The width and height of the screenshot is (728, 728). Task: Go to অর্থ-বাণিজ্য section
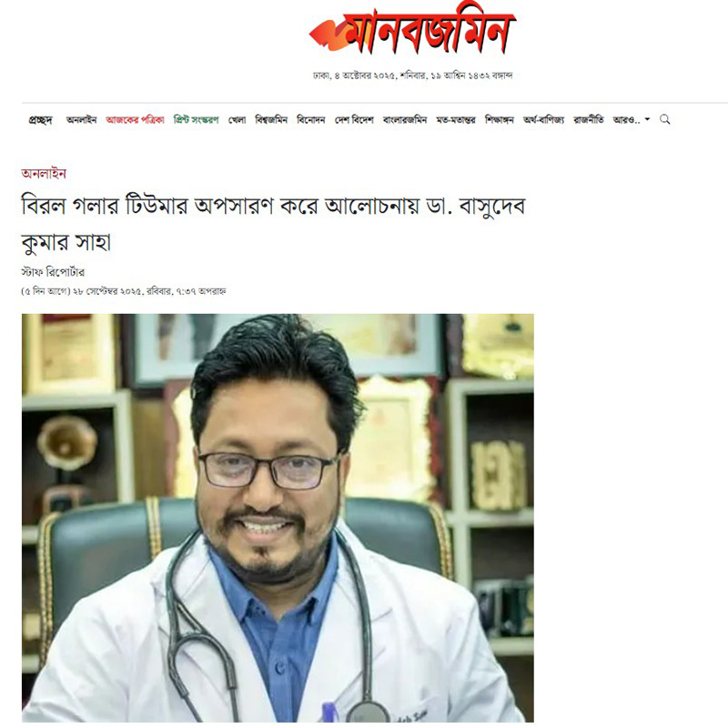tap(543, 120)
